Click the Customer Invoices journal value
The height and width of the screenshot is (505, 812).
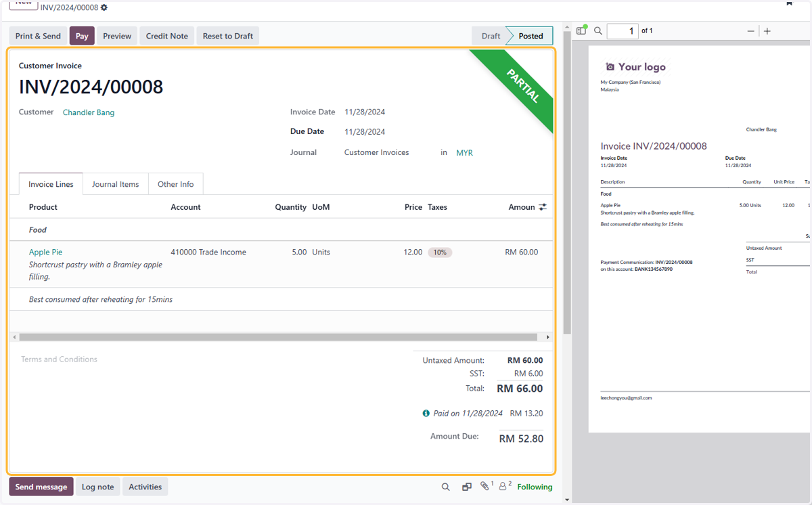[x=377, y=153]
